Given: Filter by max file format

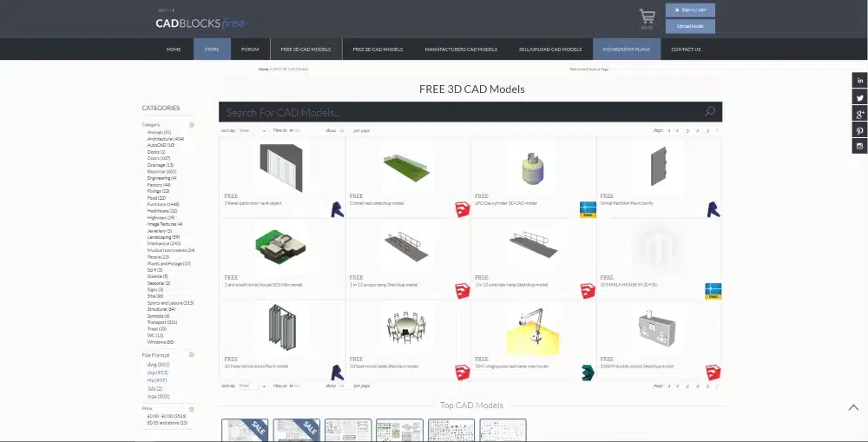Looking at the screenshot, I should (x=158, y=397).
